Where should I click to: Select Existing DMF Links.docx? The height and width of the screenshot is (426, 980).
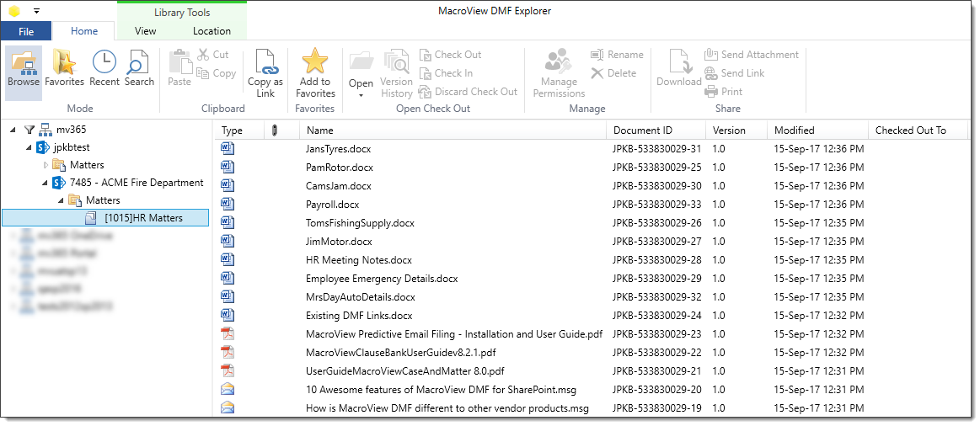click(x=359, y=316)
